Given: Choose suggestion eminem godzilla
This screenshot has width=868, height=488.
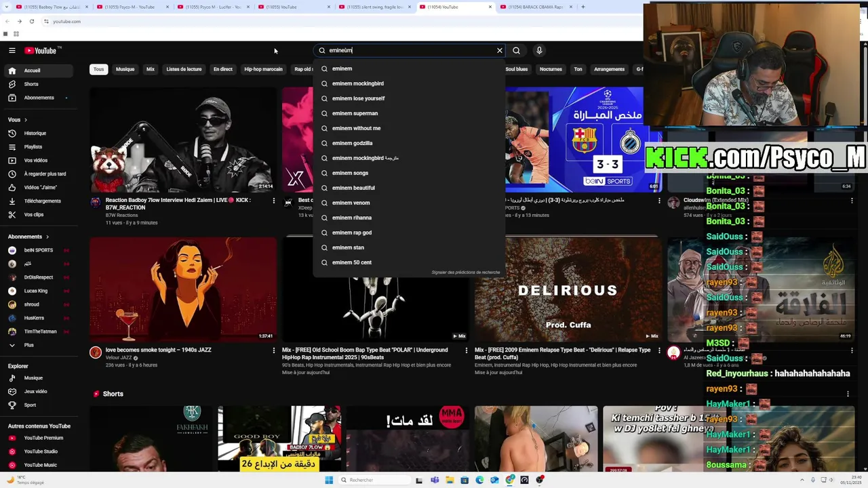Looking at the screenshot, I should [x=409, y=143].
